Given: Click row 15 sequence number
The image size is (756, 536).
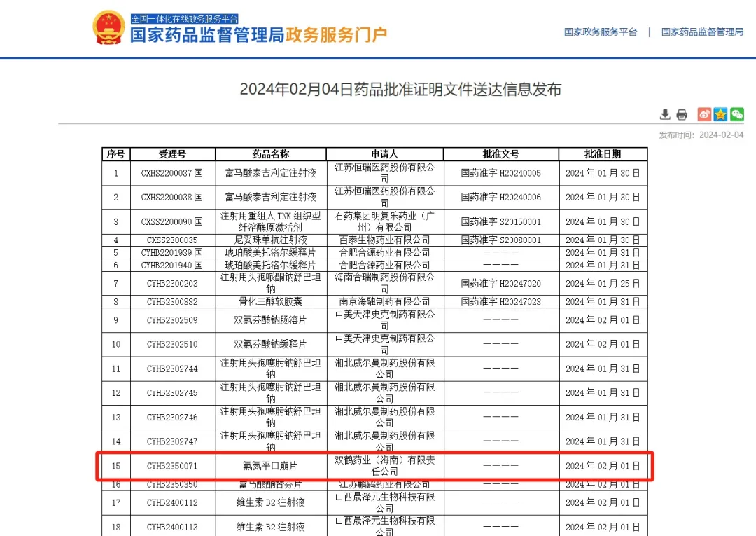Looking at the screenshot, I should tap(116, 466).
